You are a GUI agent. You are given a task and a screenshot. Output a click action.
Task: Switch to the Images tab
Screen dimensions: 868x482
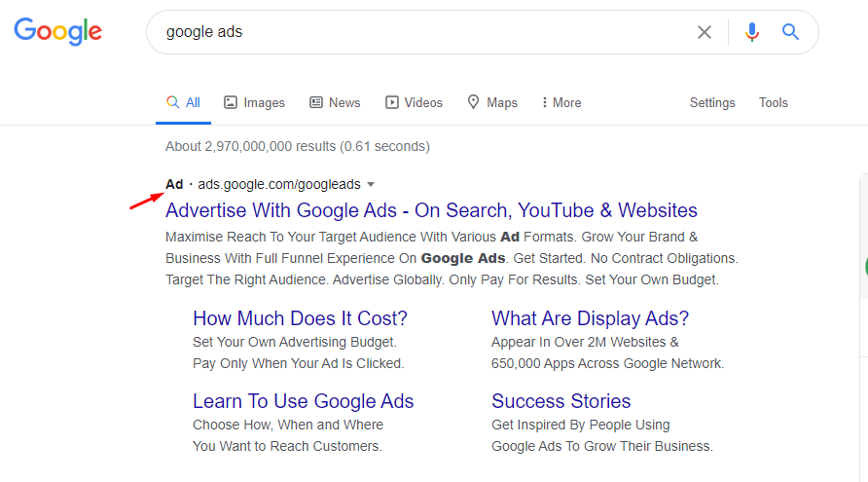pos(254,102)
